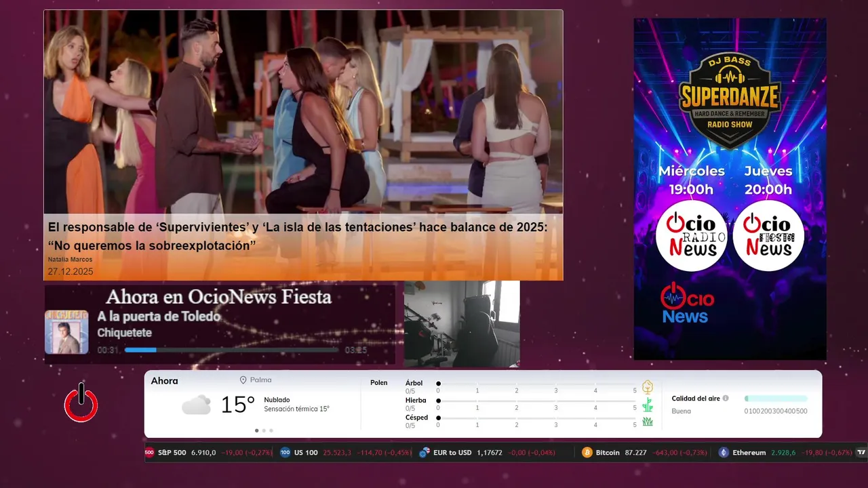Viewport: 868px width, 488px height.
Task: Click Sensación térmica 15° text
Action: (x=296, y=409)
